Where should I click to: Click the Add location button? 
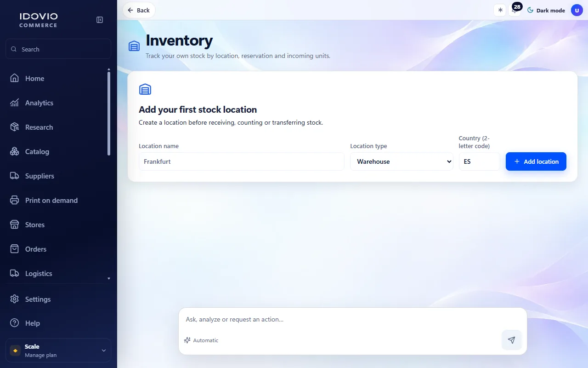pos(536,161)
